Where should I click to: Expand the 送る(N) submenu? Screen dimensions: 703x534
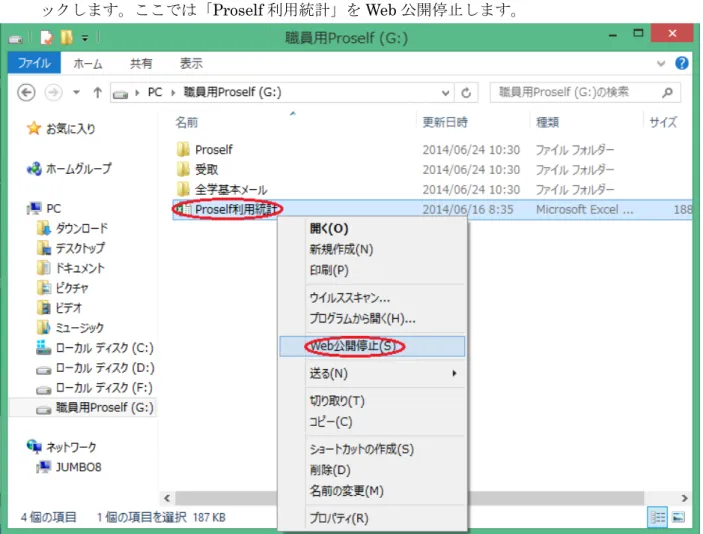(x=372, y=373)
